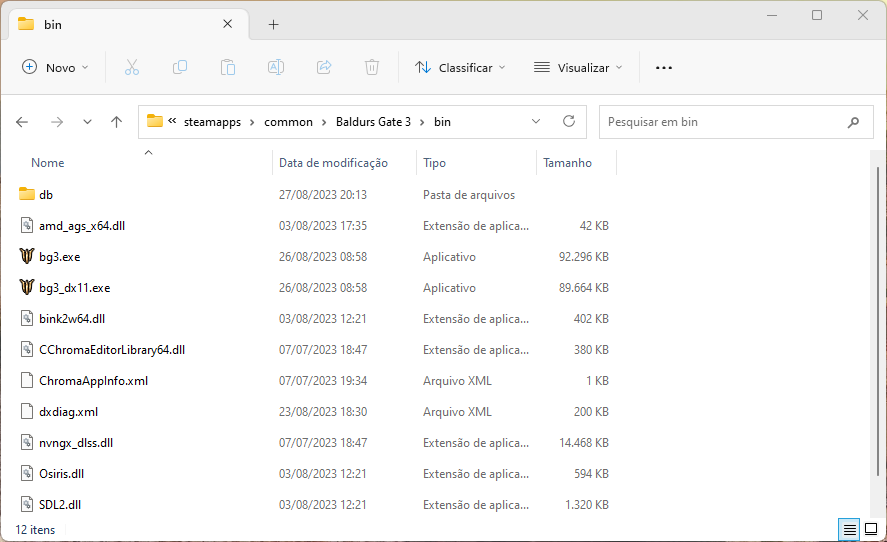Go forward with the right arrow

(57, 122)
